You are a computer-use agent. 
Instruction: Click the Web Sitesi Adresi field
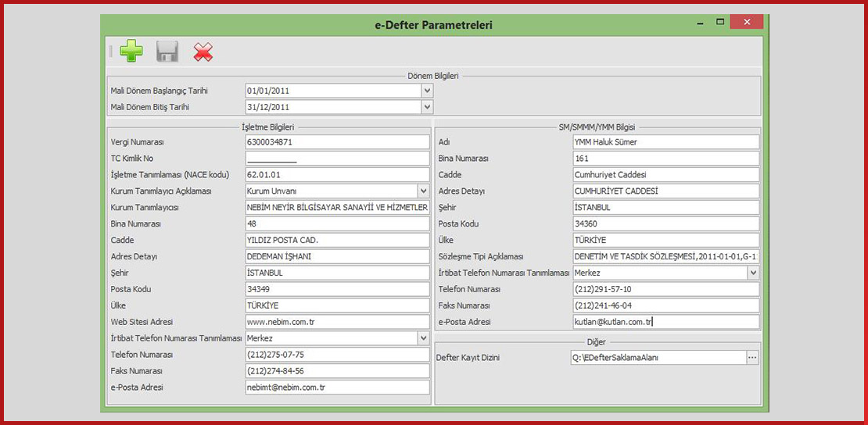click(336, 322)
